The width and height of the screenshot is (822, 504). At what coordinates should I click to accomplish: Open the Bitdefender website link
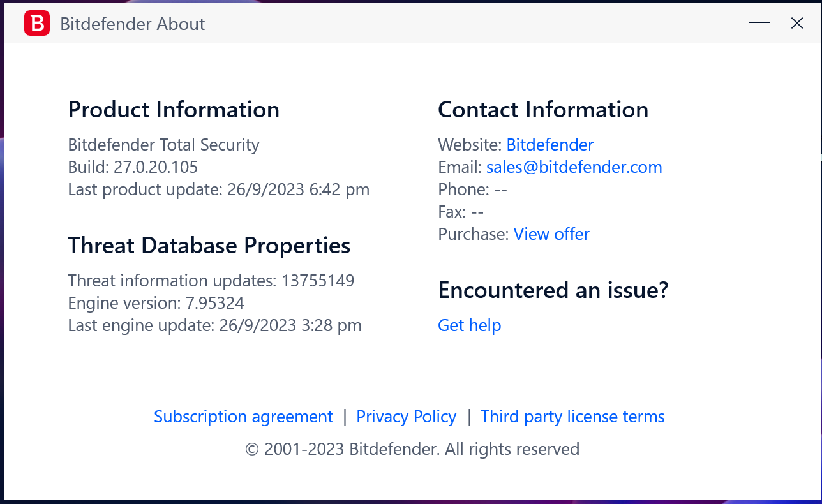click(549, 145)
